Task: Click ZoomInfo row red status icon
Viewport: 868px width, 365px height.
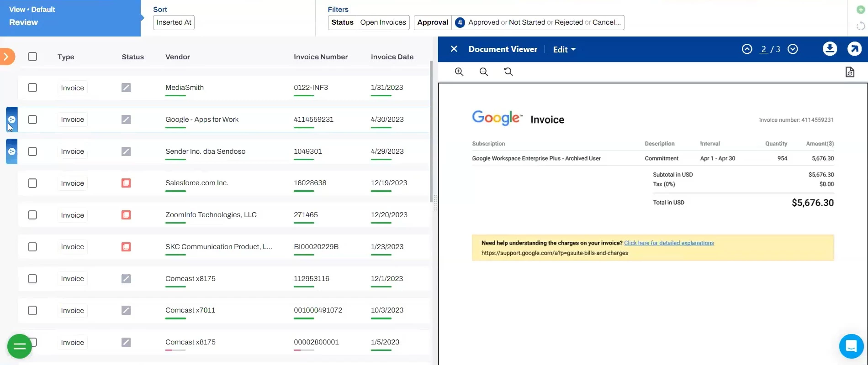Action: pyautogui.click(x=126, y=215)
